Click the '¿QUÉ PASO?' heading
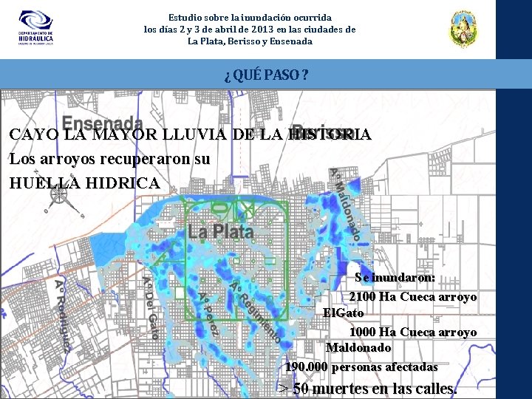532x399 pixels. [266, 75]
